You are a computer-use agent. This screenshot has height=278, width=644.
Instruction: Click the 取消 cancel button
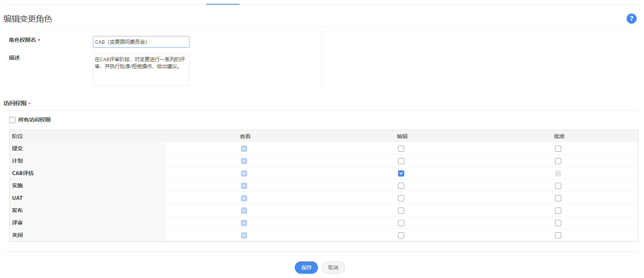click(333, 268)
